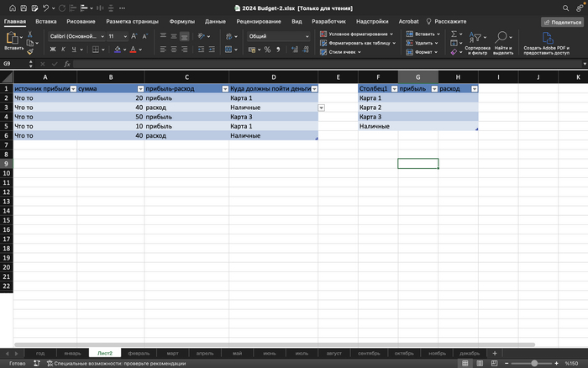Apply comma style number format
This screenshot has width=588, height=368.
(278, 50)
